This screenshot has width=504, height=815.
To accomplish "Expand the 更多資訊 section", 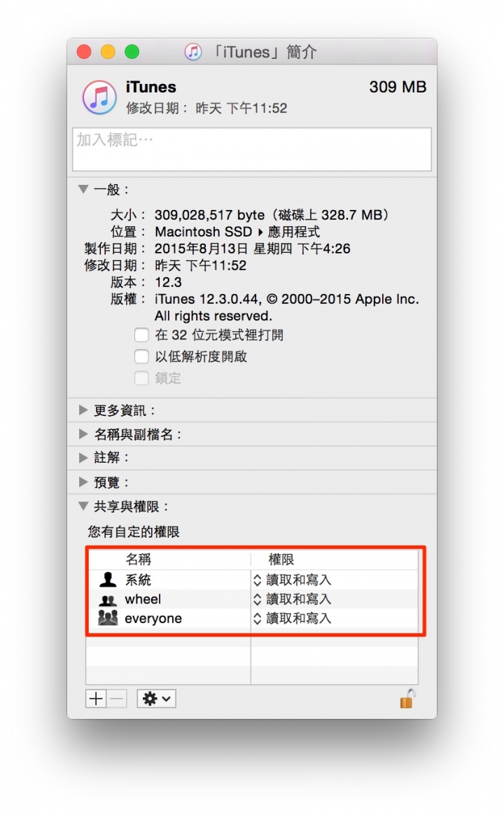I will point(83,410).
